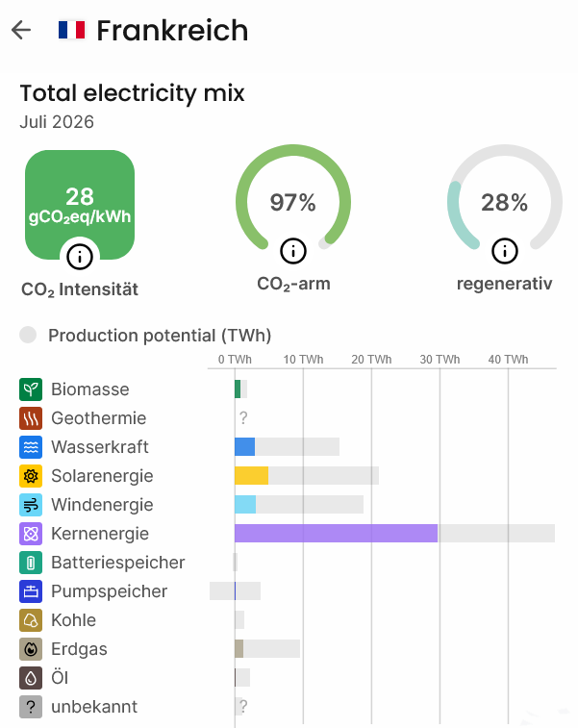Image resolution: width=578 pixels, height=728 pixels.
Task: Click the Geothermie heat icon
Action: pos(31,418)
